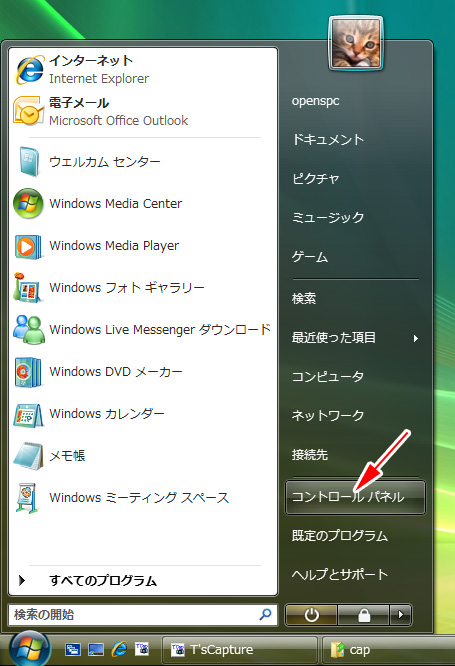
Task: Click the Windows Media Player text label
Action: (114, 246)
